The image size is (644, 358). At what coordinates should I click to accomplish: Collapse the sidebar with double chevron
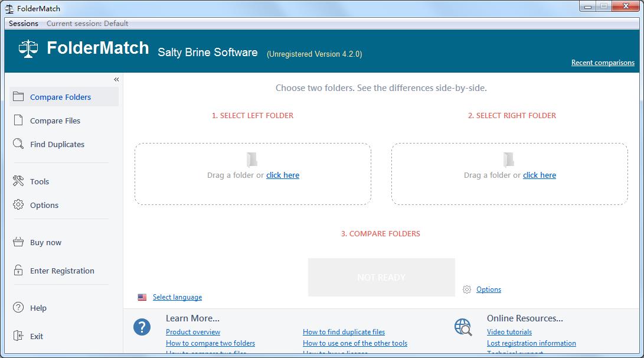pyautogui.click(x=116, y=79)
